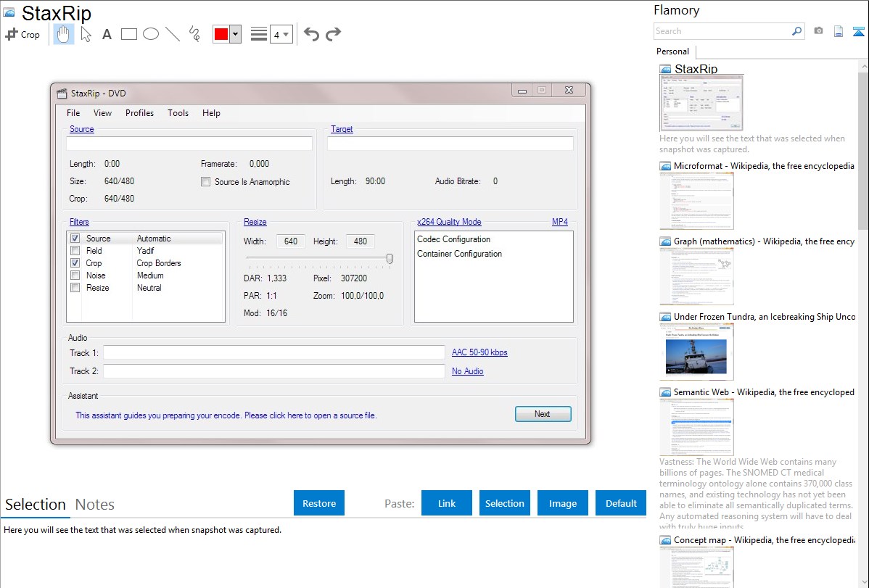This screenshot has height=588, width=869.
Task: Click the clapperboard icon in StaxRip - DVD title bar
Action: tap(62, 93)
